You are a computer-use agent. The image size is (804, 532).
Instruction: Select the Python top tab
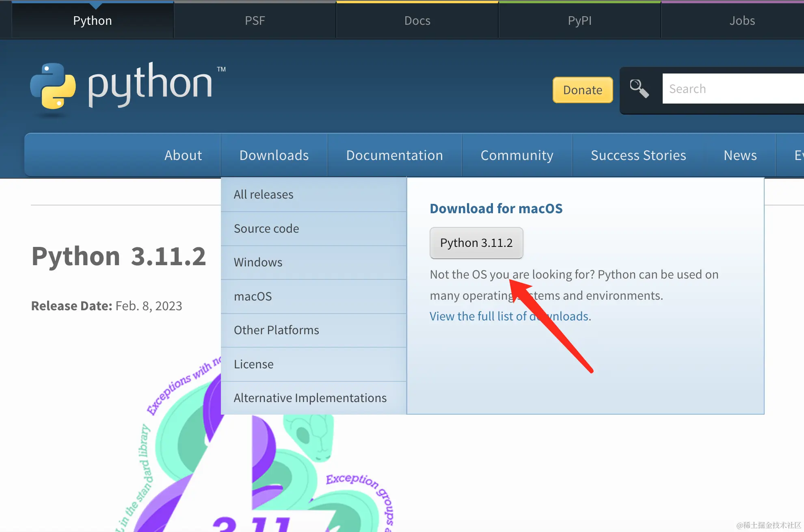(x=93, y=20)
